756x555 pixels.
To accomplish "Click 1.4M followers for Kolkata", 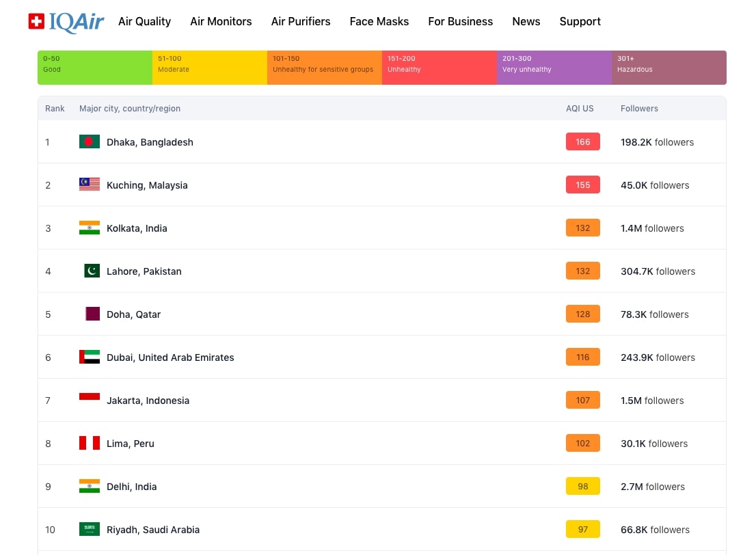I will pos(652,228).
